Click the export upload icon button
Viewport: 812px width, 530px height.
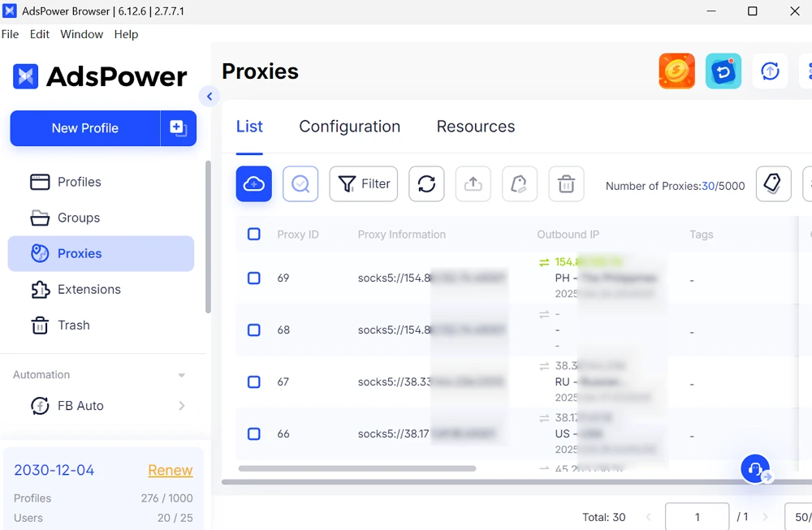[x=473, y=183]
